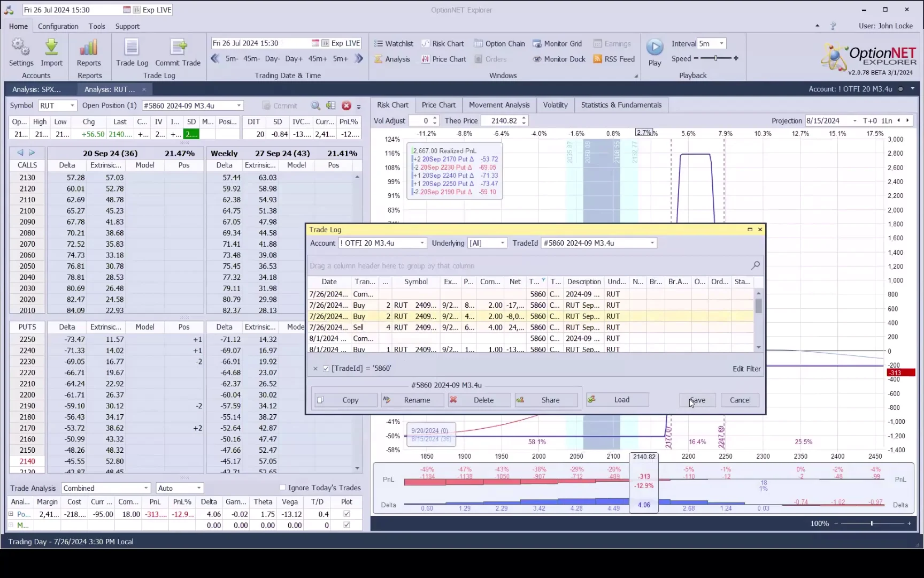This screenshot has width=924, height=578.
Task: Open the Monitor Grid window
Action: (557, 44)
